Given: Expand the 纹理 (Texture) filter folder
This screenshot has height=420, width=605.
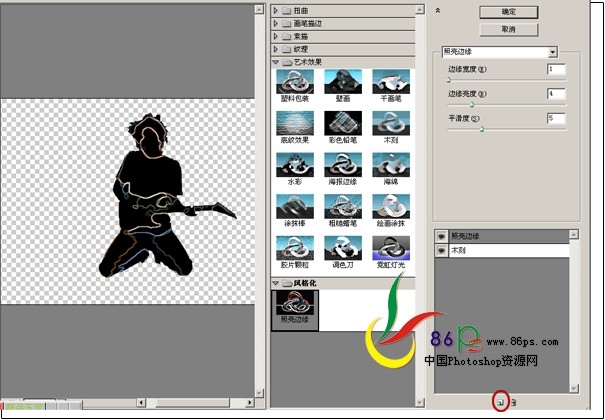Looking at the screenshot, I should click(x=275, y=49).
